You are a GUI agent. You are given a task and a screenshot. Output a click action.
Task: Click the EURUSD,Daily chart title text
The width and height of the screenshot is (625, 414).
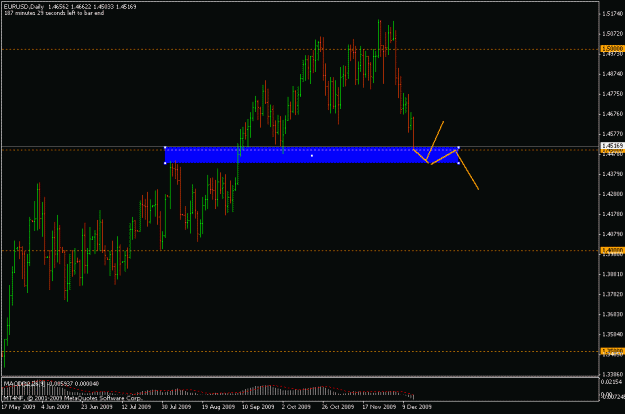pos(24,7)
